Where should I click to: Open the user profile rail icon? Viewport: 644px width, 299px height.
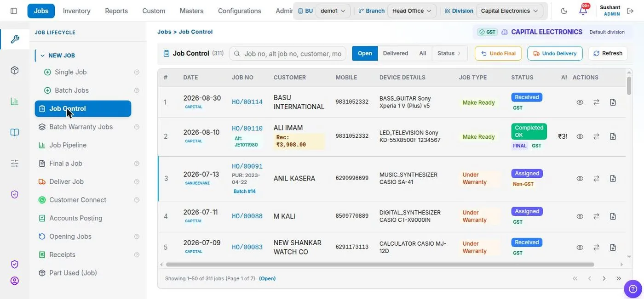[15, 281]
